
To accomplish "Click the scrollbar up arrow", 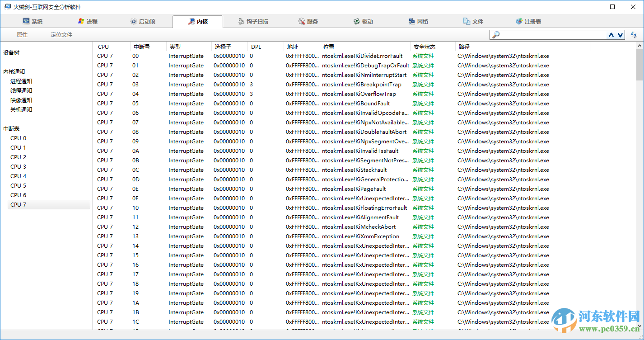I will (640, 46).
